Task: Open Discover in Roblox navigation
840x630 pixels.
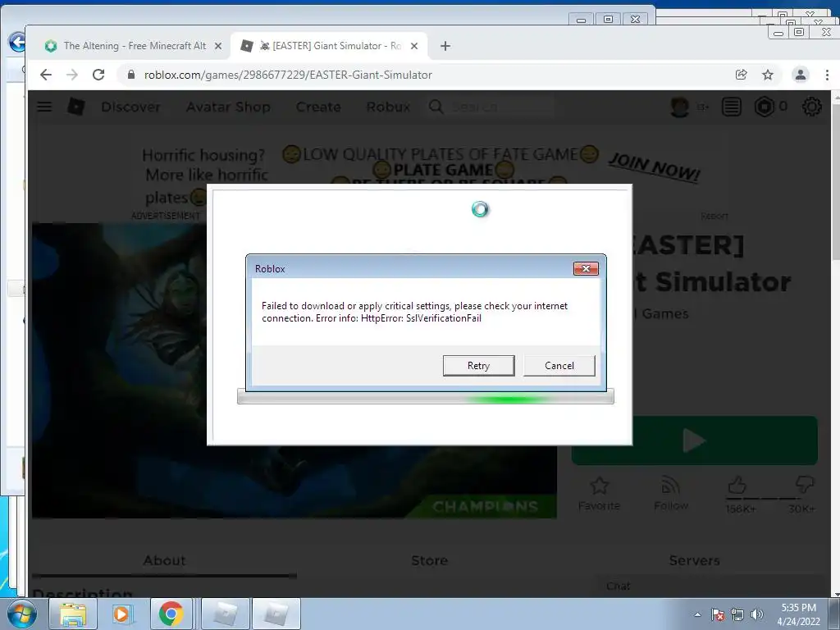Action: tap(130, 107)
